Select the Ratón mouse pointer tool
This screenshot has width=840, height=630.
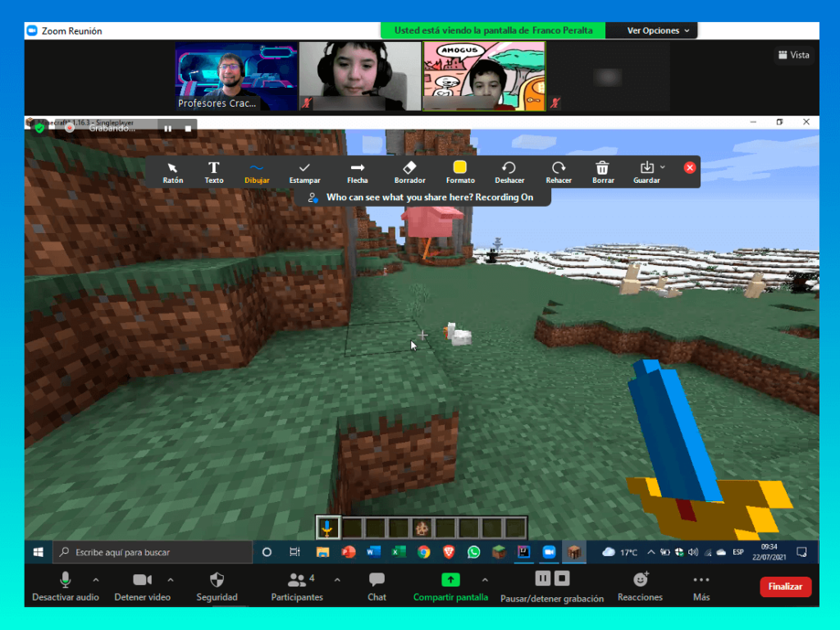(173, 172)
